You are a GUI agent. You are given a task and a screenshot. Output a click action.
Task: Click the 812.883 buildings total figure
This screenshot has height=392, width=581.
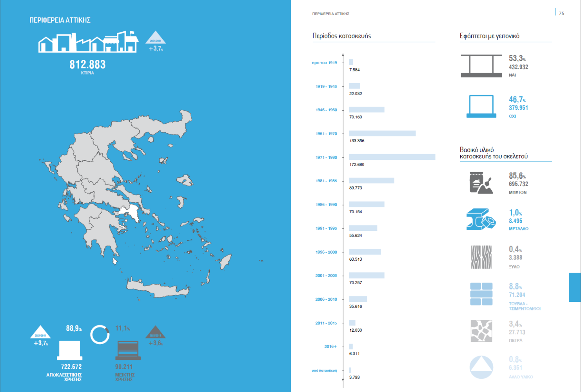(87, 64)
